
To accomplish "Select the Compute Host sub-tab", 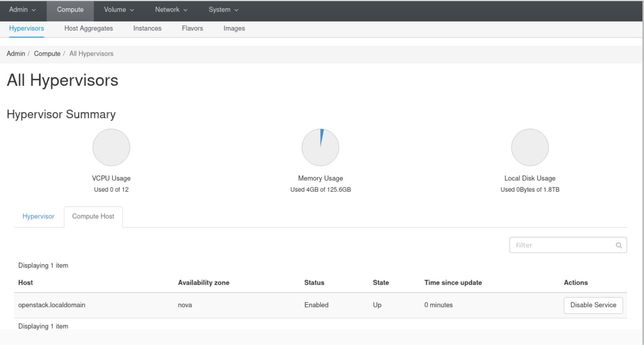I will point(93,216).
